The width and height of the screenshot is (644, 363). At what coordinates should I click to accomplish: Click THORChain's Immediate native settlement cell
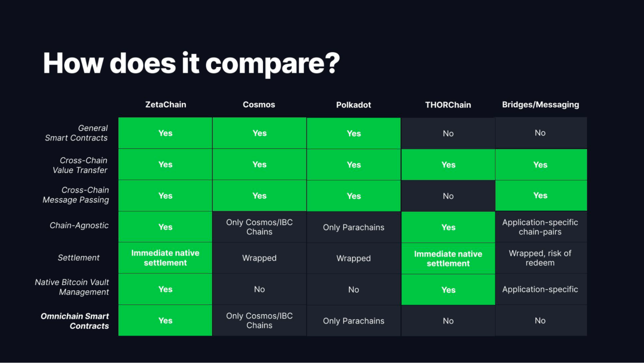click(x=448, y=259)
